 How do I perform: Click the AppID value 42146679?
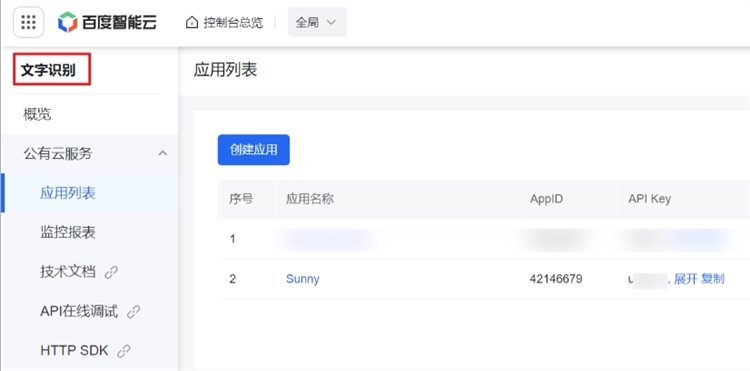[556, 279]
